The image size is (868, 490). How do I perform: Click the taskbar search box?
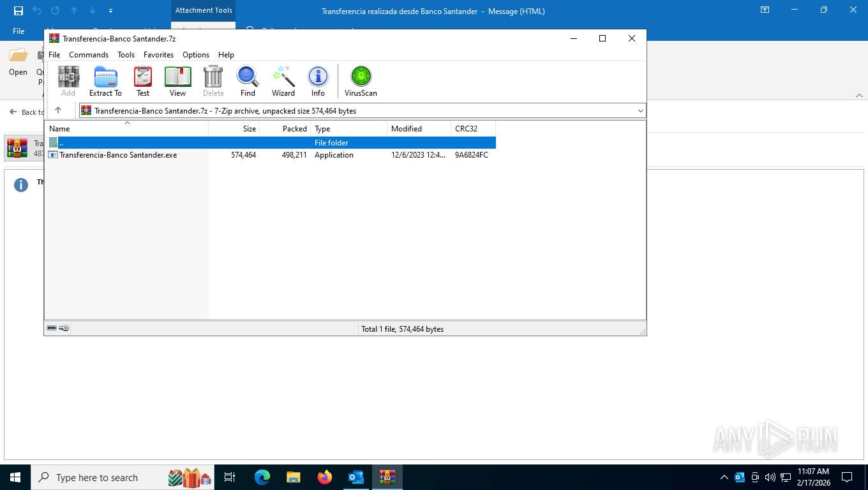pos(124,477)
